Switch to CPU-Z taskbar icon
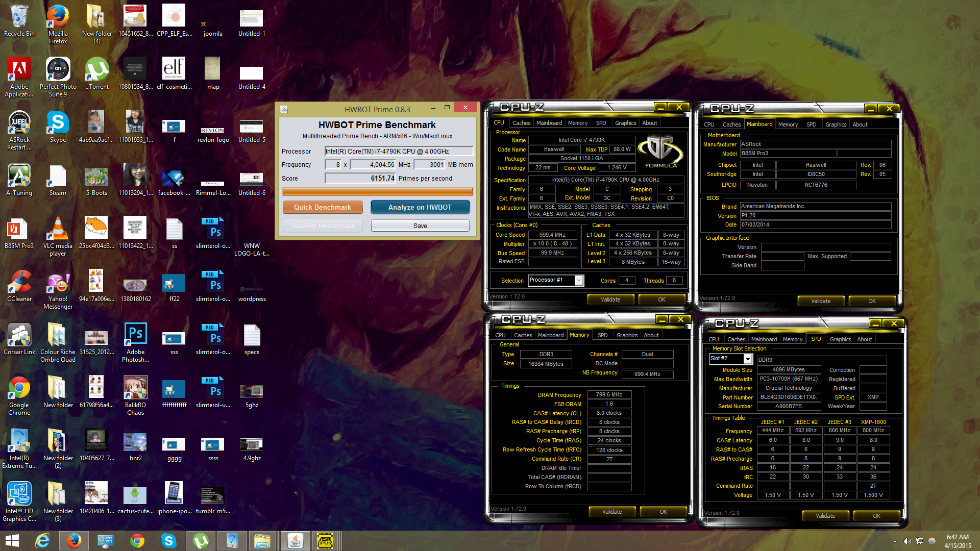Viewport: 980px width, 551px height. tap(325, 541)
